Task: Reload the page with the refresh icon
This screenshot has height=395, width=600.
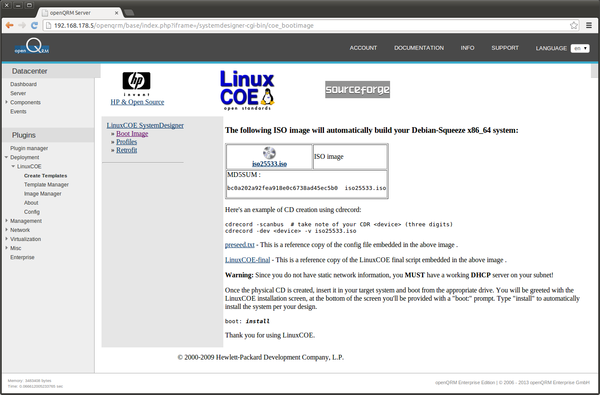Action: tap(34, 25)
